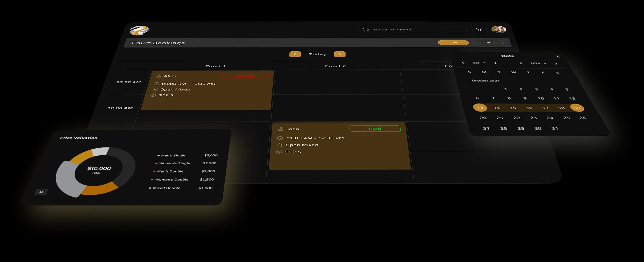Screen dimensions: 644x262
Task: Click the 45 badge in Price Valuation
Action: [x=41, y=192]
